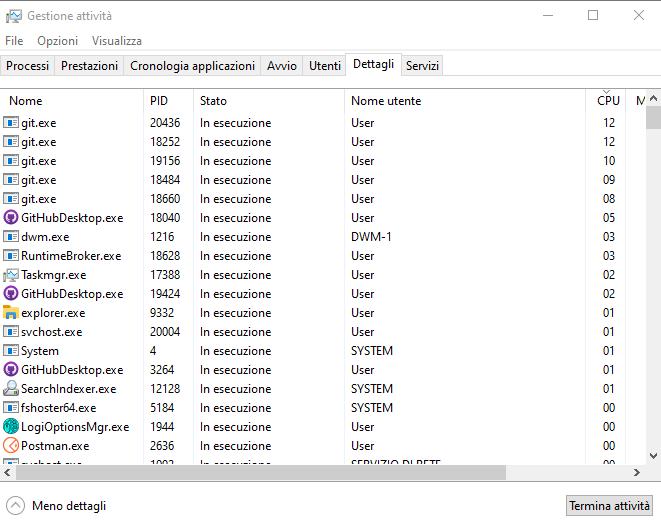Image resolution: width=661 pixels, height=529 pixels.
Task: Select the SearchIndexer.exe process name
Action: (69, 389)
